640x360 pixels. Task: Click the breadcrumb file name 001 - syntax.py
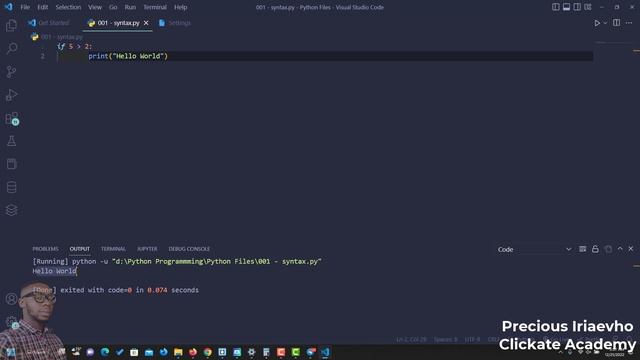pos(61,37)
